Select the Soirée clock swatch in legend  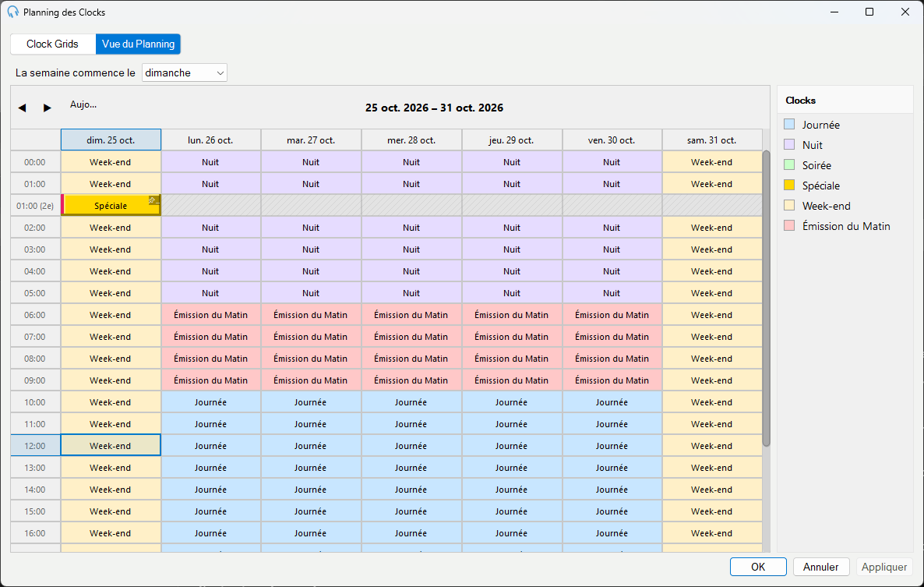pos(789,165)
